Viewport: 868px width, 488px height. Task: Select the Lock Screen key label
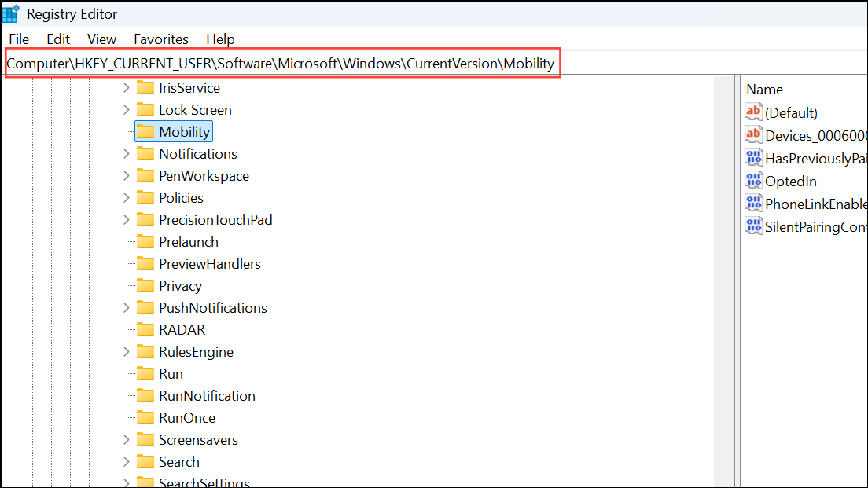196,109
